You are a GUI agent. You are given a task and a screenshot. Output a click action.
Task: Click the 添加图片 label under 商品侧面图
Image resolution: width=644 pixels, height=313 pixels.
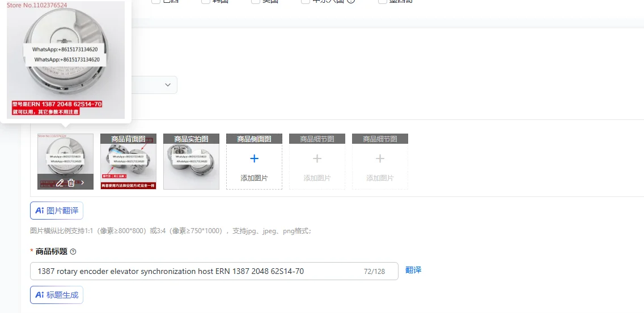pos(254,178)
